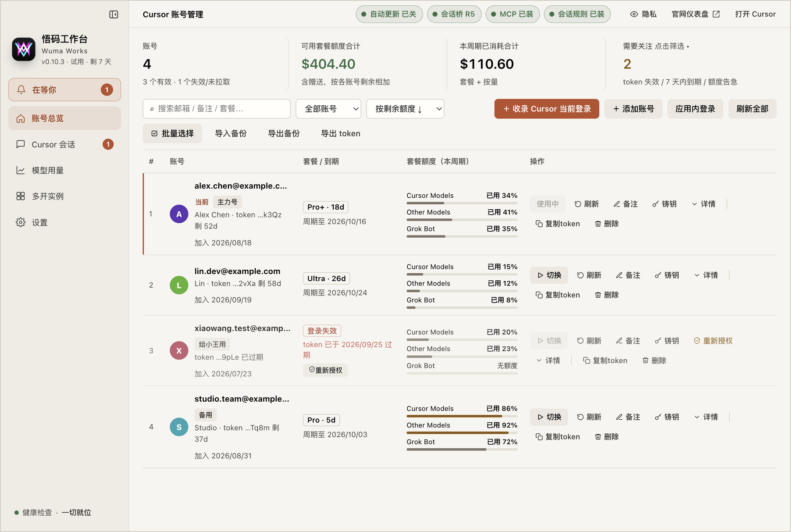Click the Wuma Works app logo
This screenshot has height=532, width=791.
[x=24, y=49]
